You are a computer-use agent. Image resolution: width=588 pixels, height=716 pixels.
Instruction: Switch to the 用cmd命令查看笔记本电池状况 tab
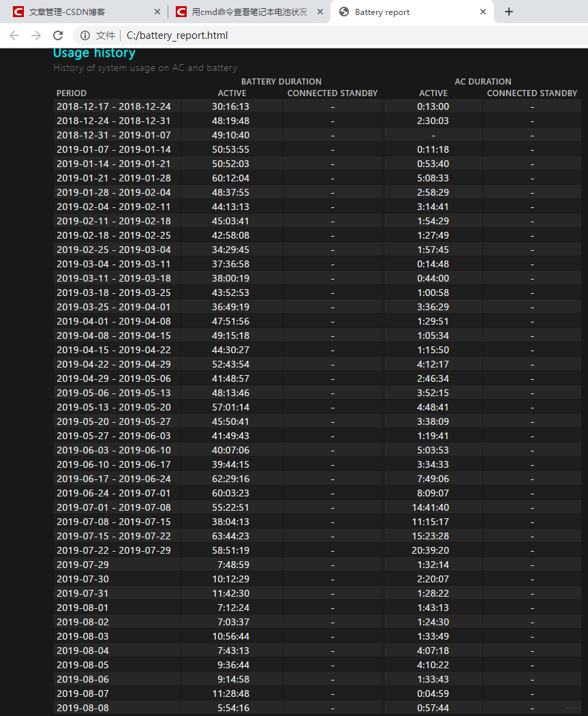[249, 12]
